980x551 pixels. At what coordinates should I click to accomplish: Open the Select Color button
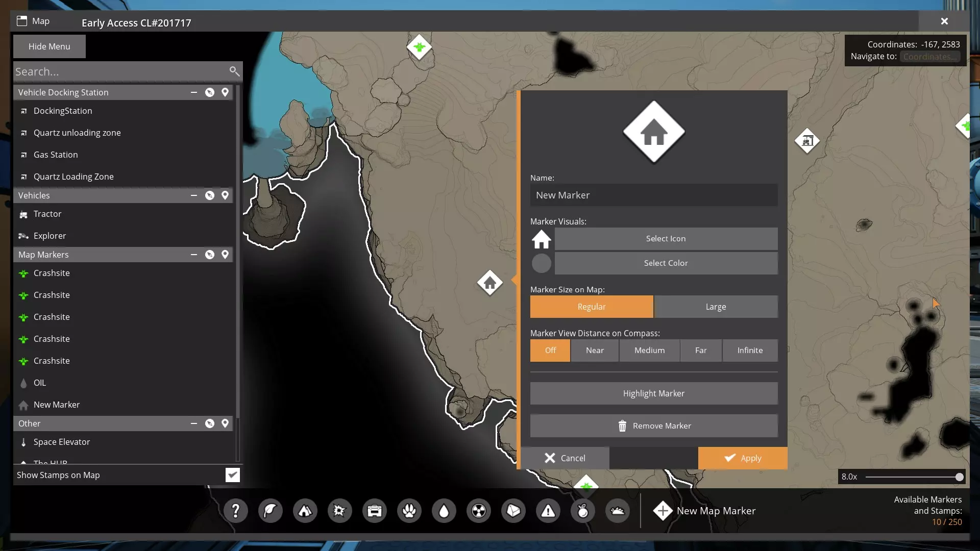[x=666, y=263]
